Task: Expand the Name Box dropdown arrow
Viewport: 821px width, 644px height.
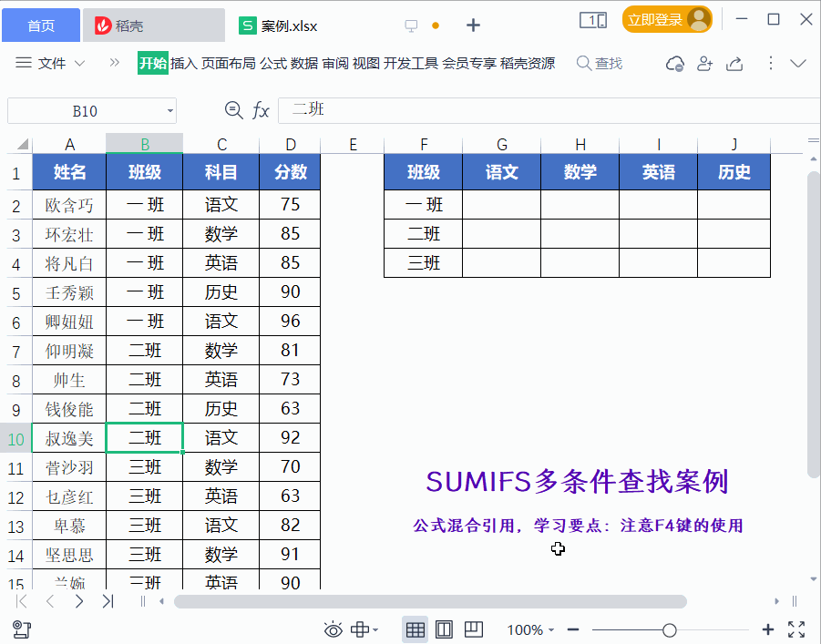Action: (x=170, y=111)
